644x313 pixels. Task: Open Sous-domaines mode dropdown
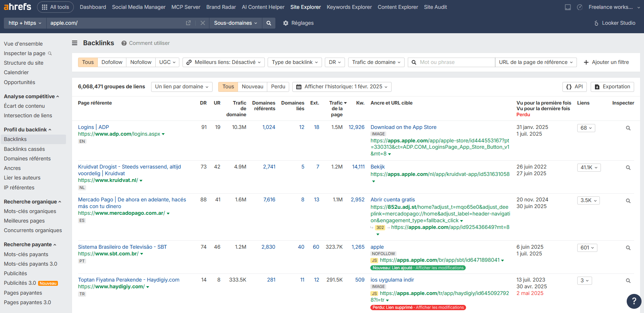[x=235, y=23]
